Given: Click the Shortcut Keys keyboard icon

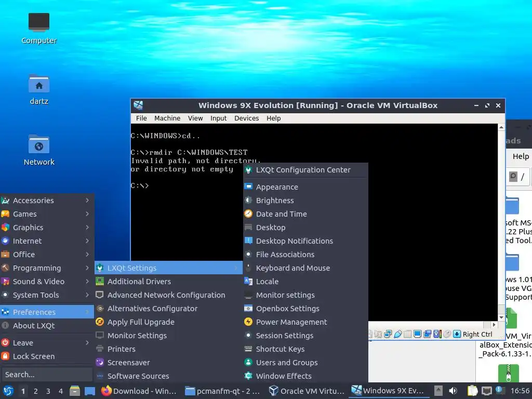Looking at the screenshot, I should pyautogui.click(x=248, y=349).
